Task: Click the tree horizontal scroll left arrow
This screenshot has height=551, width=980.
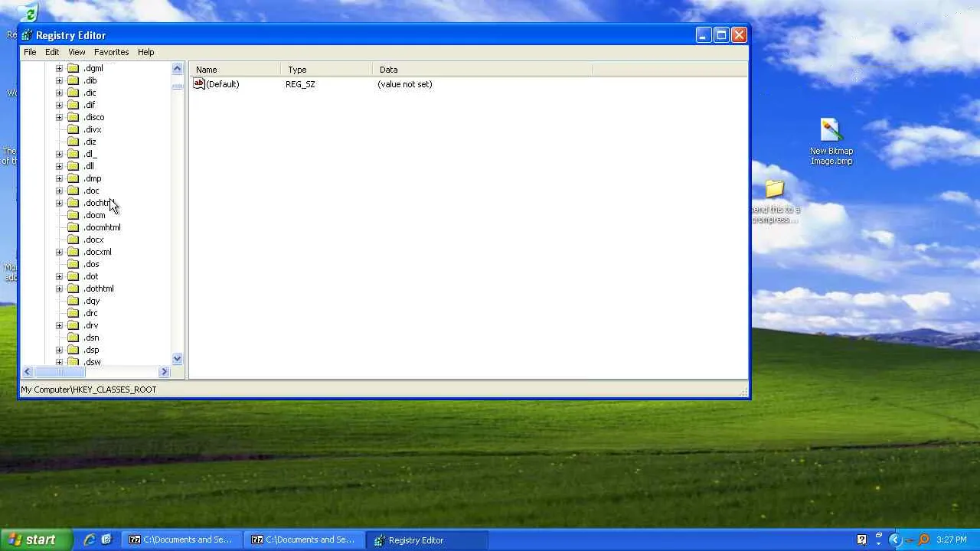Action: point(28,372)
